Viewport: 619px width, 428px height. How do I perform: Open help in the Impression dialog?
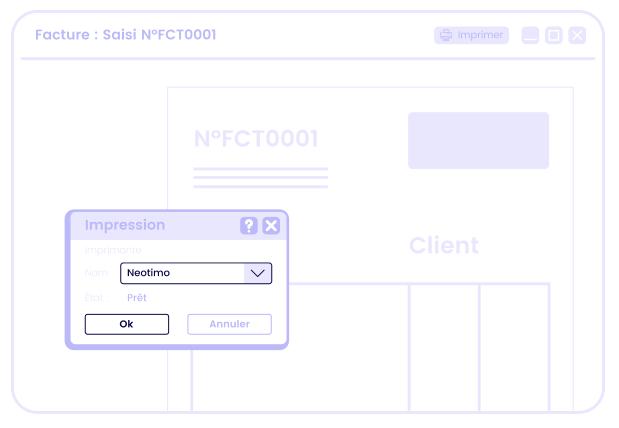tap(249, 226)
